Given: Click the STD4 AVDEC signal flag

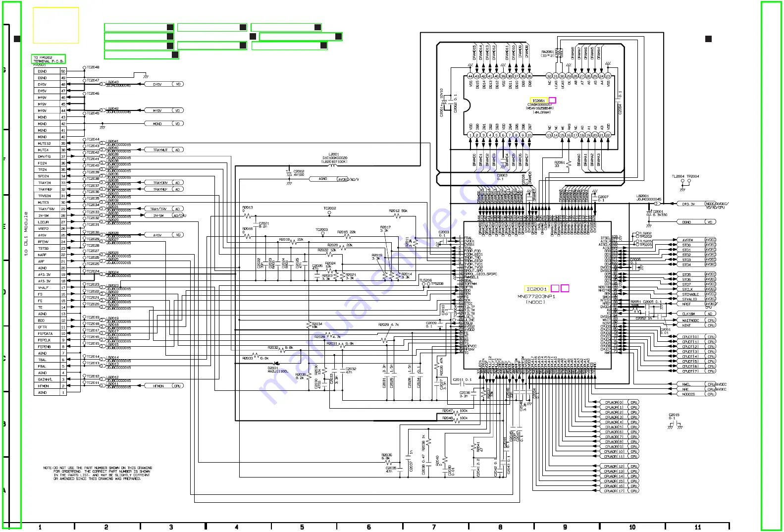Looking at the screenshot, I should (x=696, y=265).
